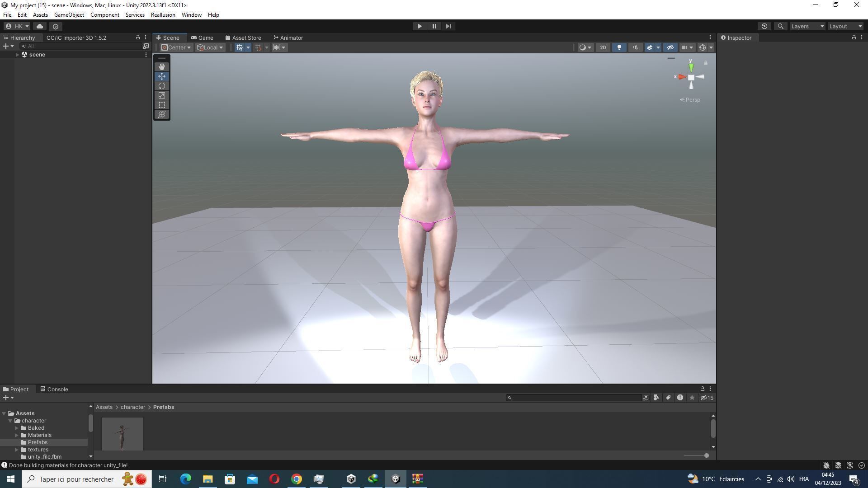Adjust the project icon size slider
This screenshot has width=868, height=488.
706,455
